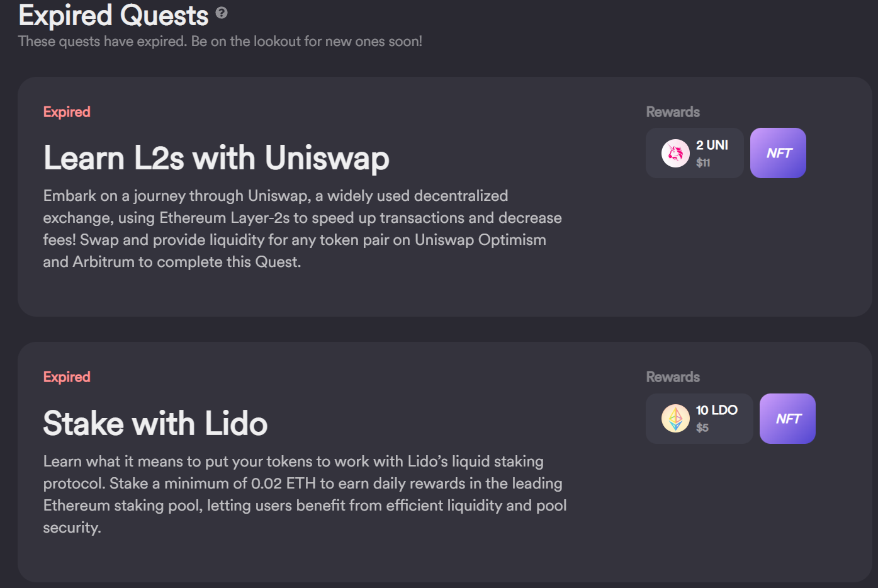
Task: Click the Rewards label in Uniswap card
Action: [x=673, y=112]
